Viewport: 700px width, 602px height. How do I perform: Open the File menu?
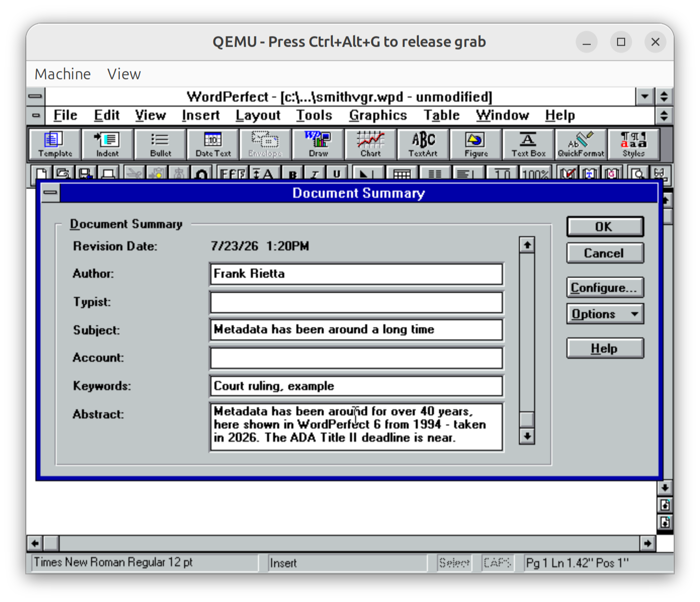(65, 115)
